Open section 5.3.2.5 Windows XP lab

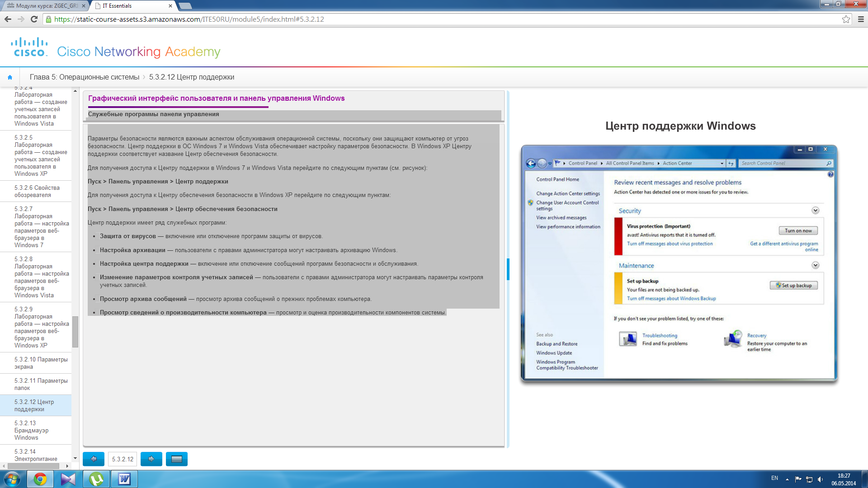[x=36, y=155]
